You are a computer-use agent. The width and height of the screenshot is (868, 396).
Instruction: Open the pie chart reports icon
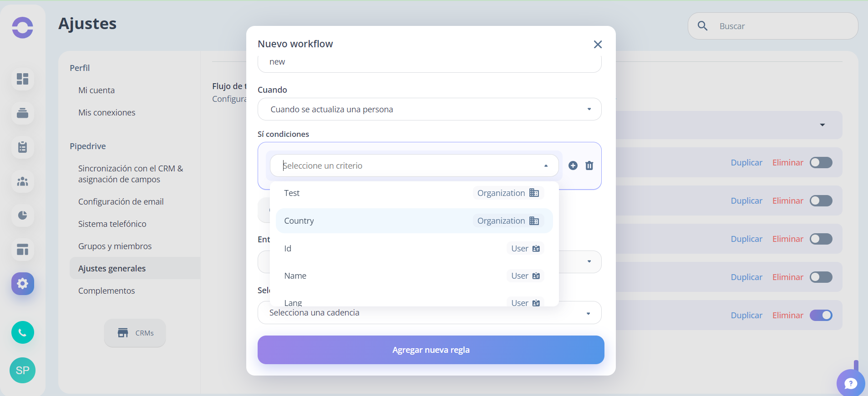(22, 215)
